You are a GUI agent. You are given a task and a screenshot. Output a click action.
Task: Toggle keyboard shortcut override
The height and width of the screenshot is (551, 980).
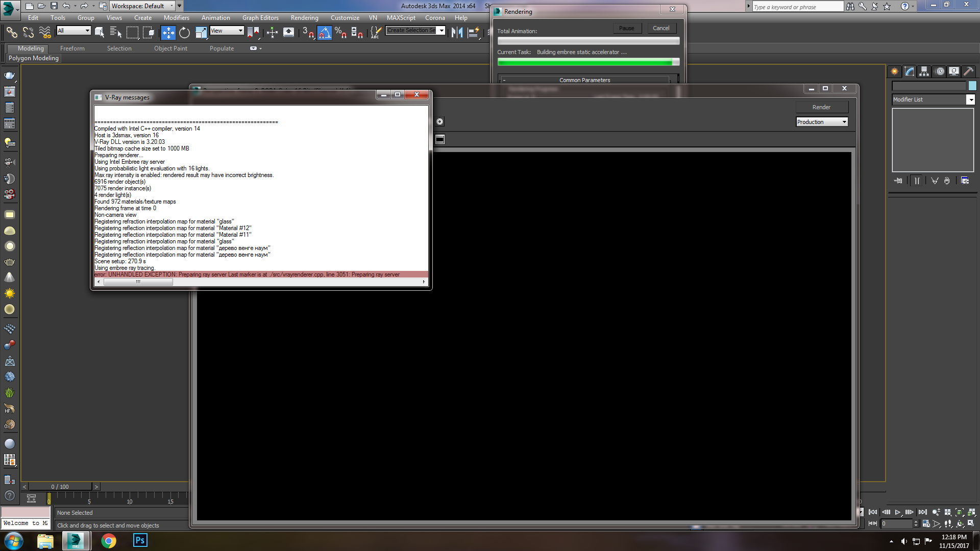tap(289, 33)
